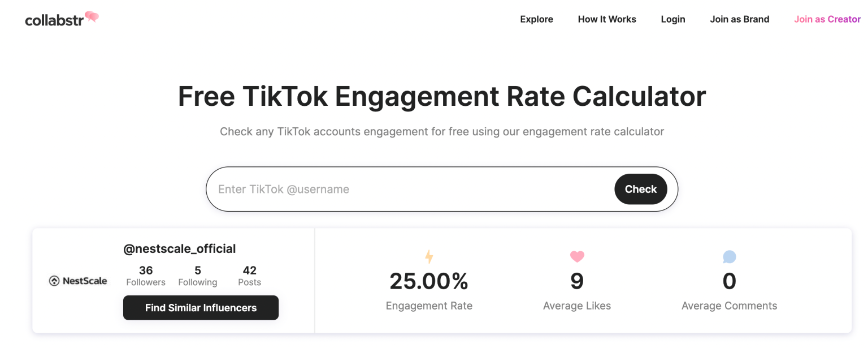Select the NestScale profile avatar
Viewport: 868px width, 348px height.
click(78, 280)
